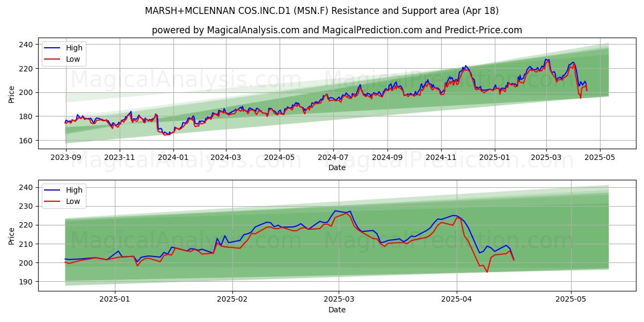Click the 2024-09 tick label
Viewport: 644px width, 322px height.
click(387, 158)
